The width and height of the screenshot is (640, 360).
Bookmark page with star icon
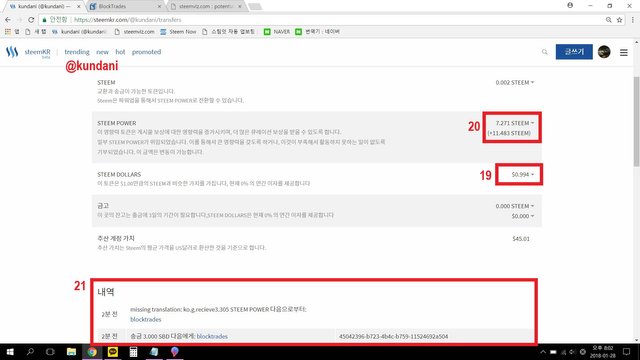(x=619, y=20)
